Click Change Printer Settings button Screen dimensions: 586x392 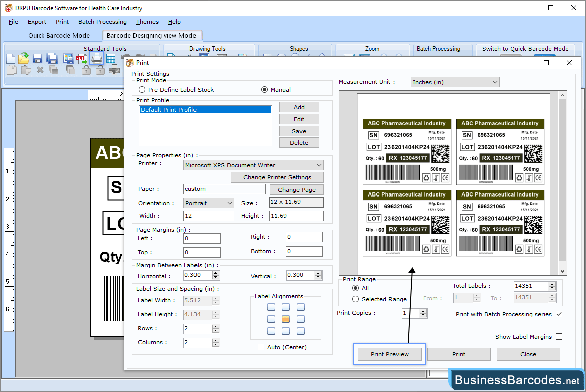tap(277, 177)
